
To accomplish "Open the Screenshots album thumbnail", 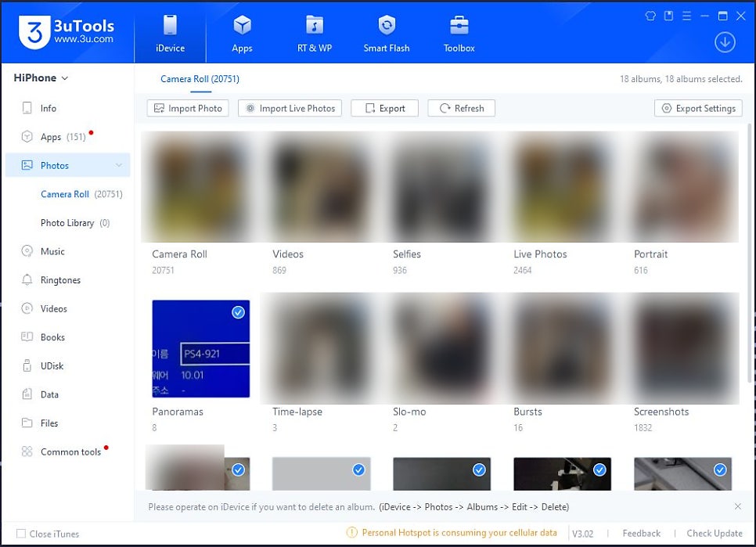I will 682,348.
